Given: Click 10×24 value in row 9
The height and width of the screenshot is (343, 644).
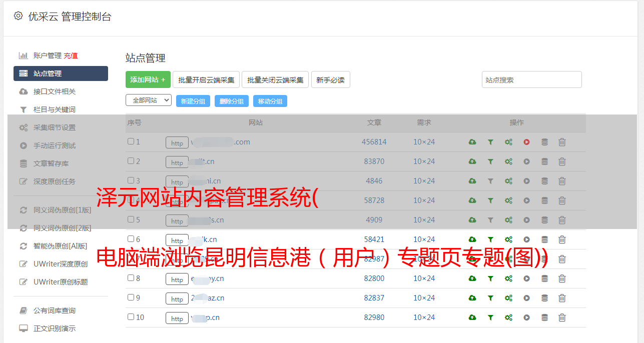Looking at the screenshot, I should tap(424, 298).
